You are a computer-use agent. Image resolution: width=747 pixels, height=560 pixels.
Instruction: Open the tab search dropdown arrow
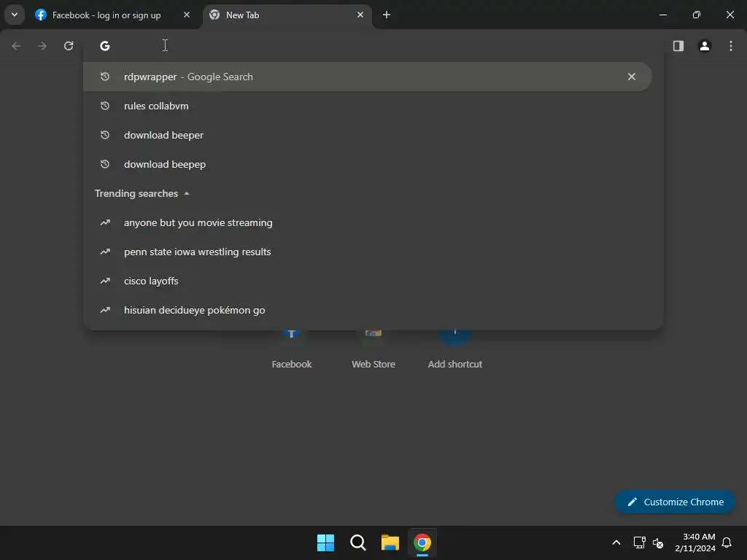click(x=15, y=15)
